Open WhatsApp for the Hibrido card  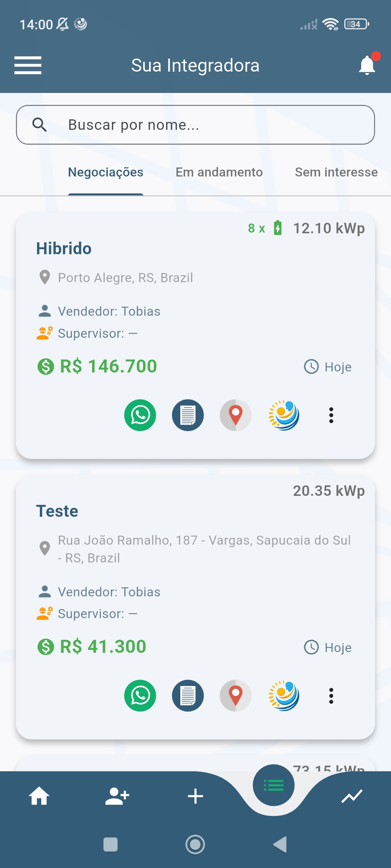140,415
